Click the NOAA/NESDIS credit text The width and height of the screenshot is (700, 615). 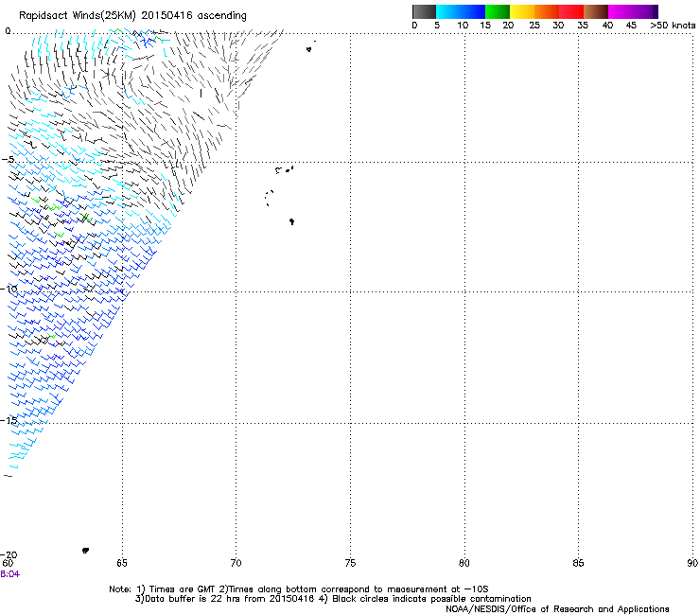(x=557, y=609)
